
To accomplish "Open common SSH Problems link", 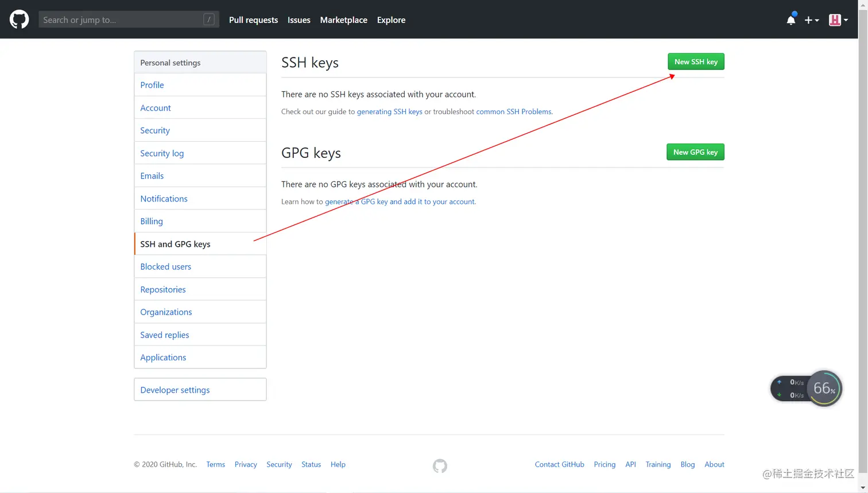I will point(514,111).
